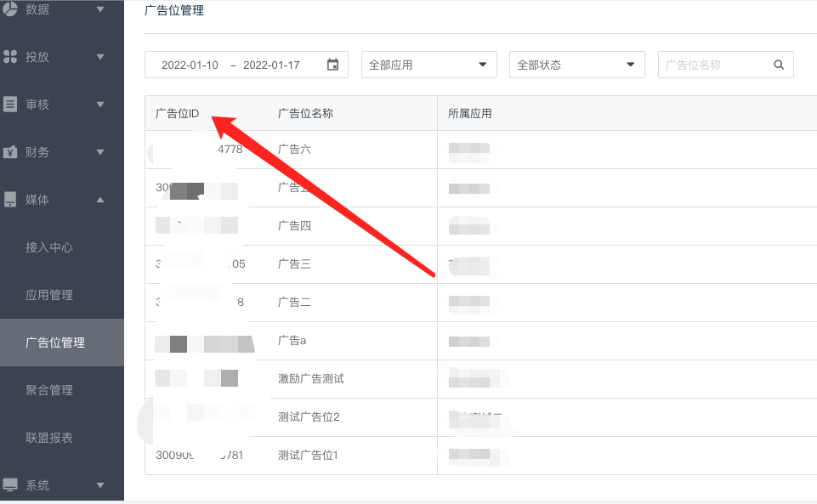Viewport: 817px width, 504px height.
Task: Collapse the 媒体 menu arrow
Action: point(100,200)
